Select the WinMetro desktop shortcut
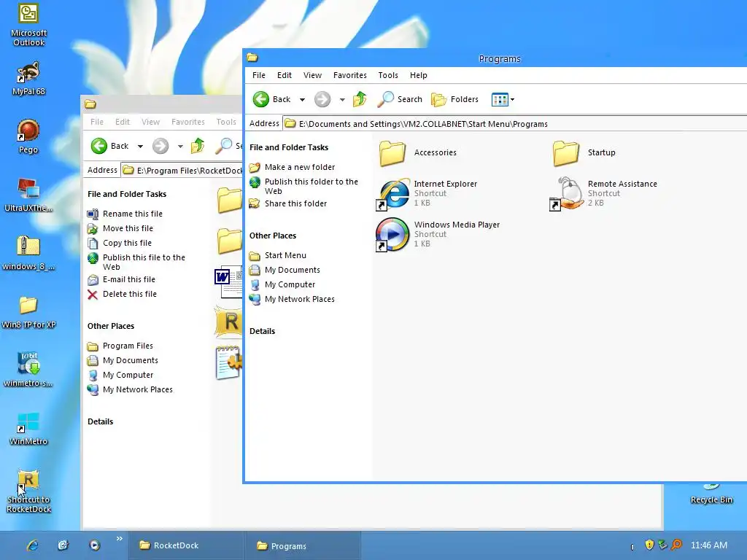This screenshot has height=560, width=747. [28, 428]
